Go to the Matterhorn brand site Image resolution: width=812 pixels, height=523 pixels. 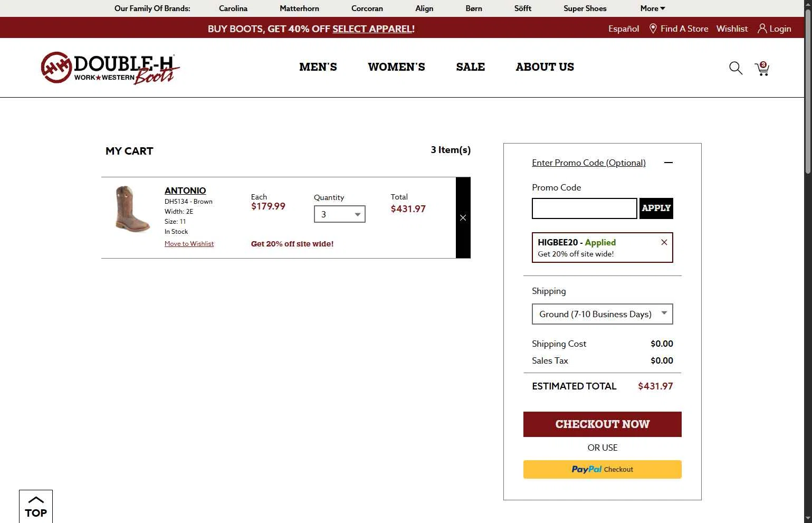(299, 8)
